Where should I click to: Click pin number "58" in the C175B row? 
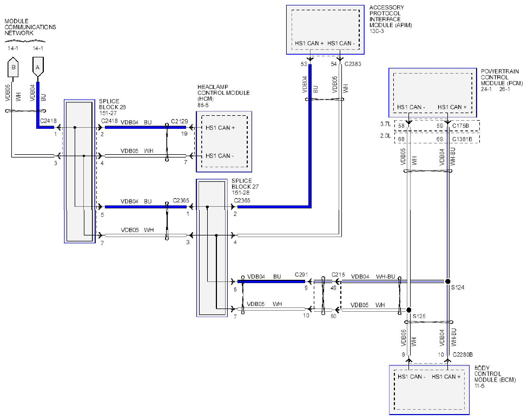tap(401, 126)
